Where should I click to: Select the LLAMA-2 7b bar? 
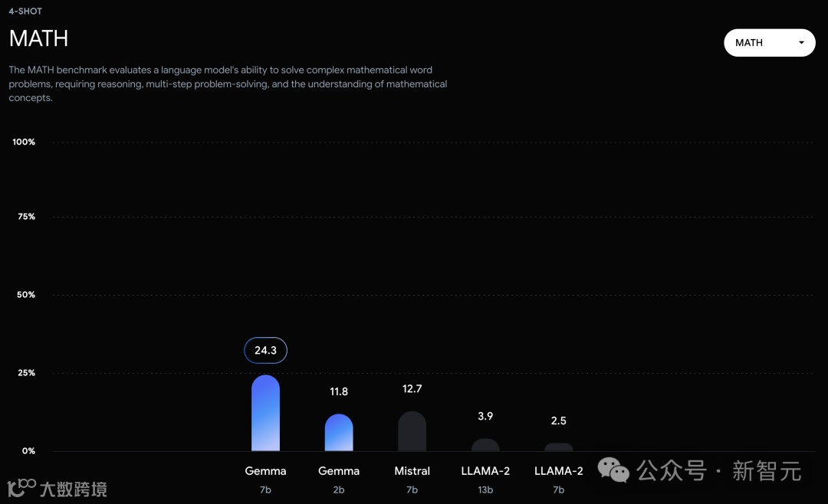tap(559, 447)
